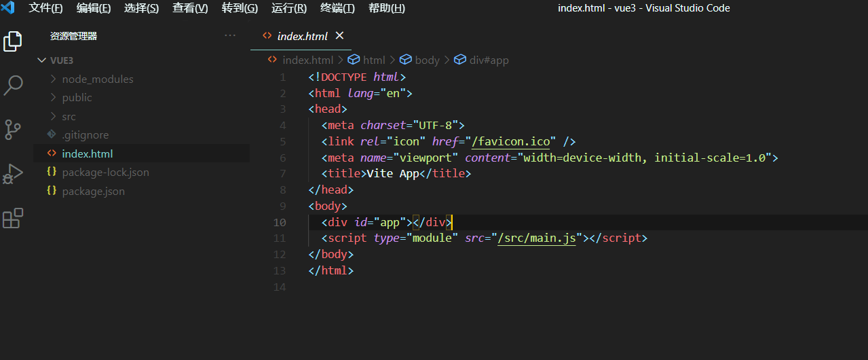Open Explorer panel more actions (ellipsis)
Viewport: 868px width, 360px height.
(x=230, y=36)
